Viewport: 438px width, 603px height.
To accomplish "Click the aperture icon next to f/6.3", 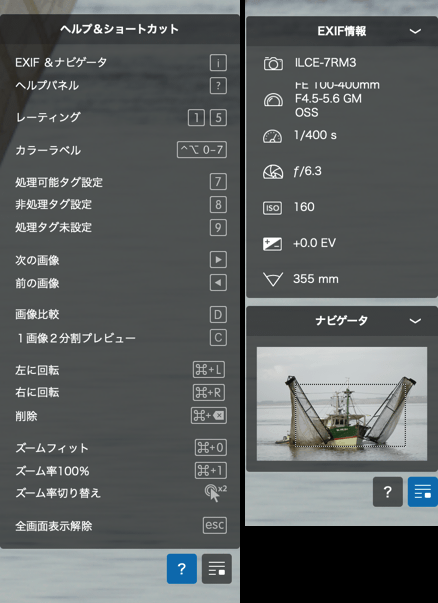I will [x=273, y=172].
